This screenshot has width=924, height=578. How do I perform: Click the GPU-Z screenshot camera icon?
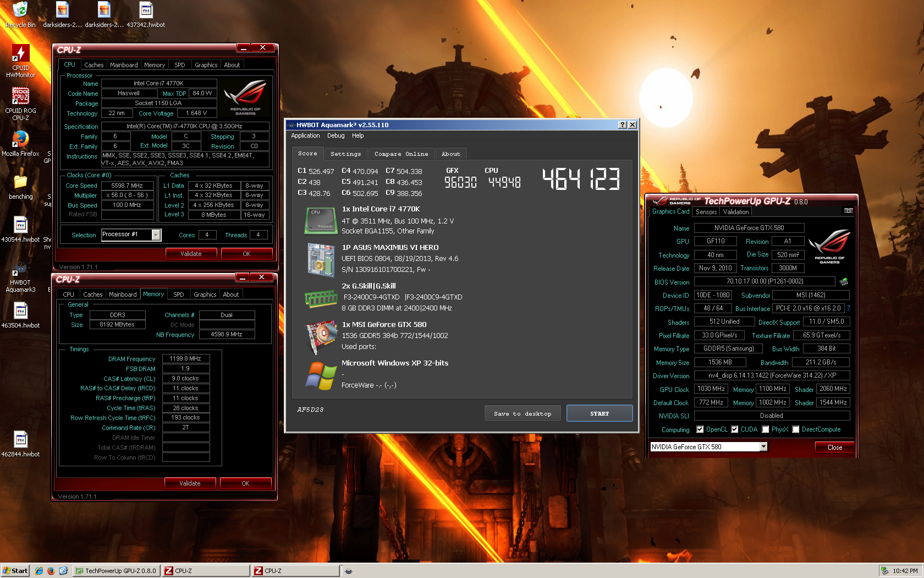(849, 211)
